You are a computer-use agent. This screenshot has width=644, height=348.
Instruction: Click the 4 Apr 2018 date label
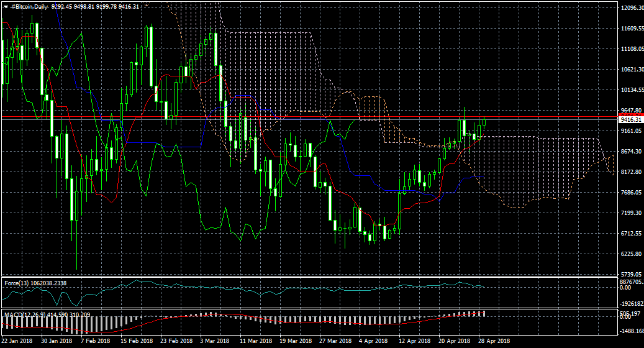click(373, 341)
